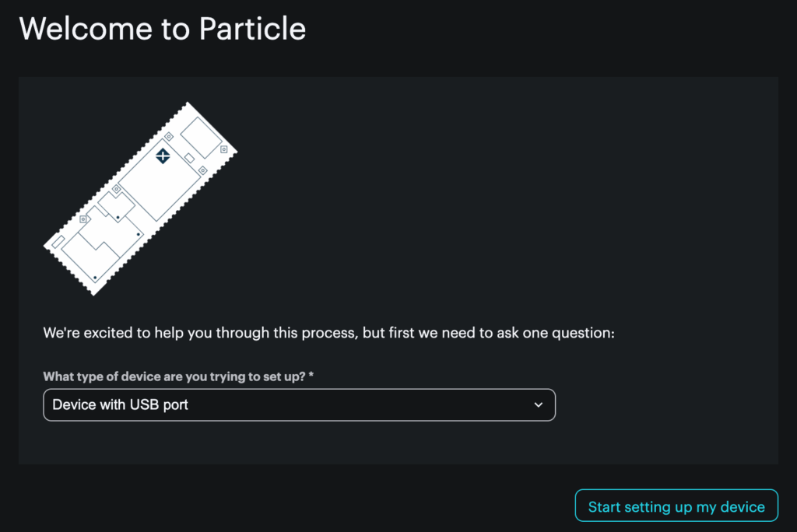This screenshot has width=797, height=532.
Task: Click the Particle diamond logo on the board
Action: coord(163,155)
